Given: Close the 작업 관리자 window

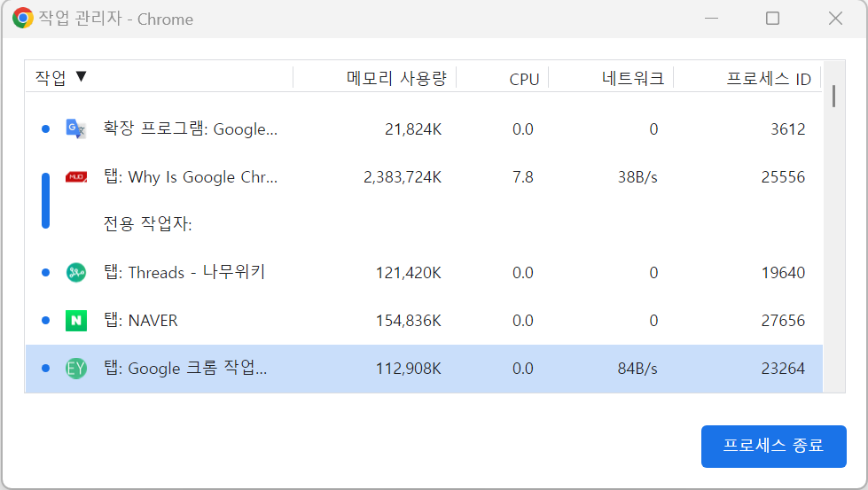Looking at the screenshot, I should 835,19.
